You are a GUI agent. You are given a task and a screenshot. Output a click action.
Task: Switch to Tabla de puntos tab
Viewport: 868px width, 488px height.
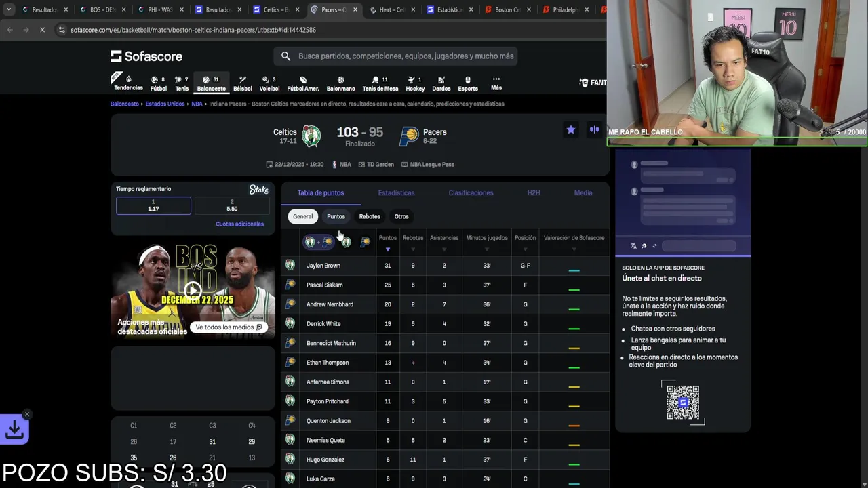[321, 193]
